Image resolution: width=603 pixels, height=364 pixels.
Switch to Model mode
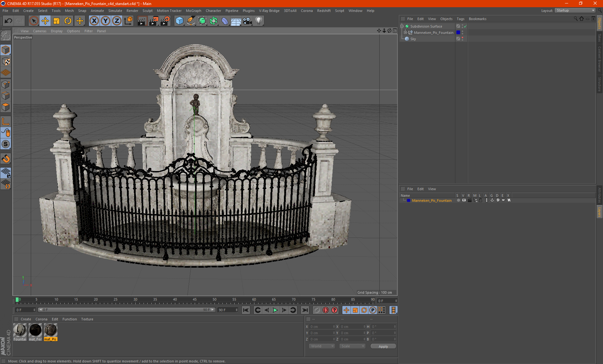tap(6, 50)
